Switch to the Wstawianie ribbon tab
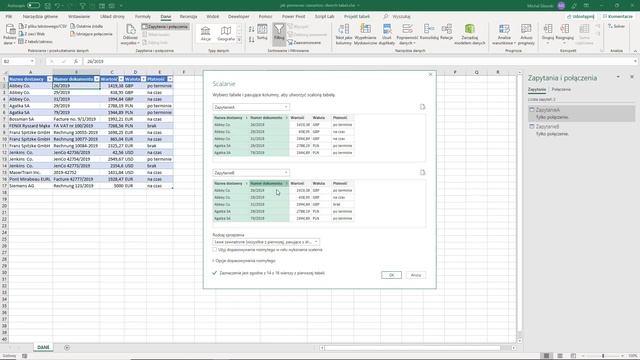 [x=79, y=16]
